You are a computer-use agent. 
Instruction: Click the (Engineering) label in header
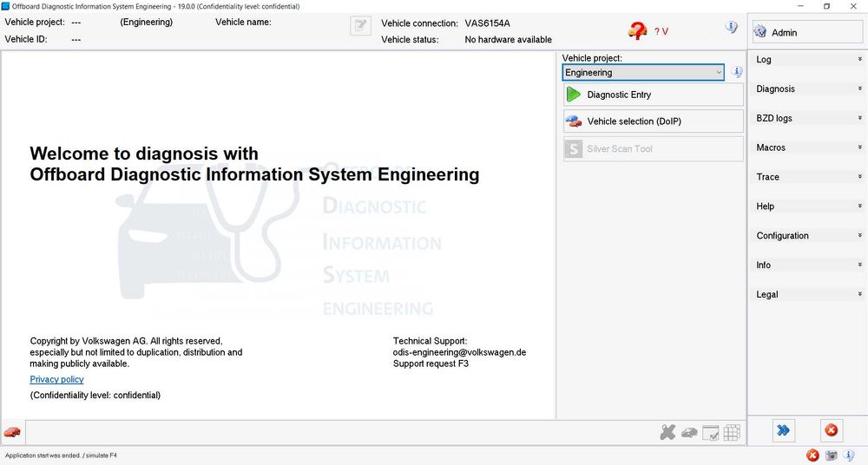(146, 23)
